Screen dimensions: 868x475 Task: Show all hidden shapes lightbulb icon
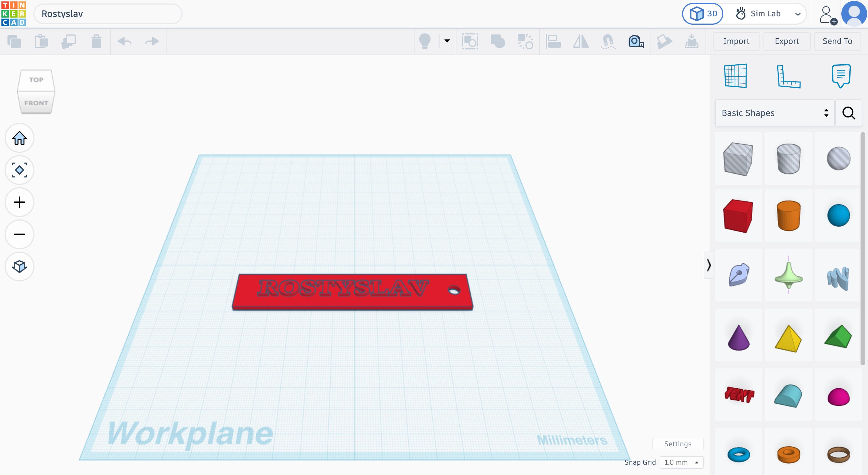tap(425, 41)
